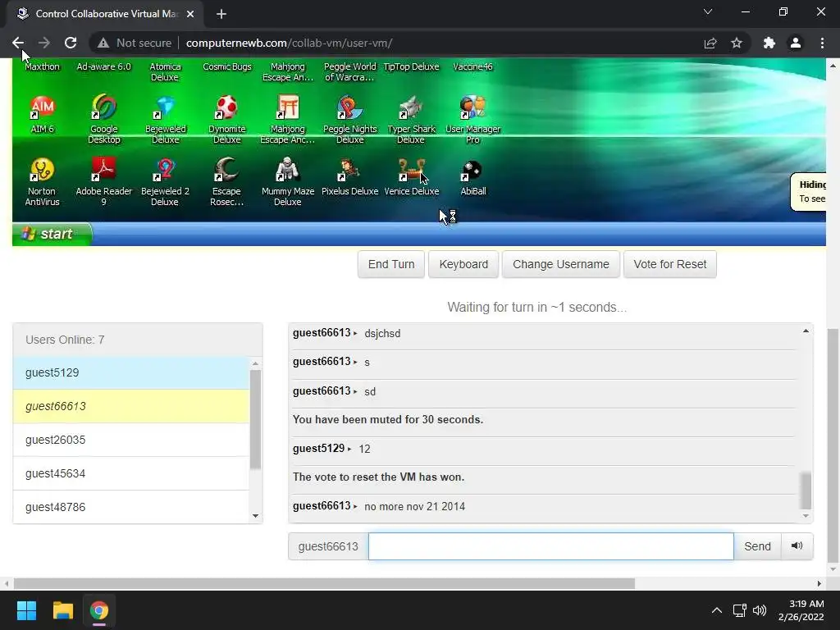The image size is (840, 630).
Task: Click the Atomica Deluxe desktop label
Action: [165, 72]
